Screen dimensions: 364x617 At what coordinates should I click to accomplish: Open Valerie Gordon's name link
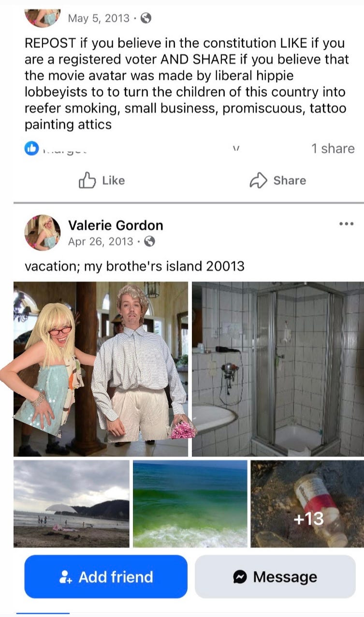116,225
